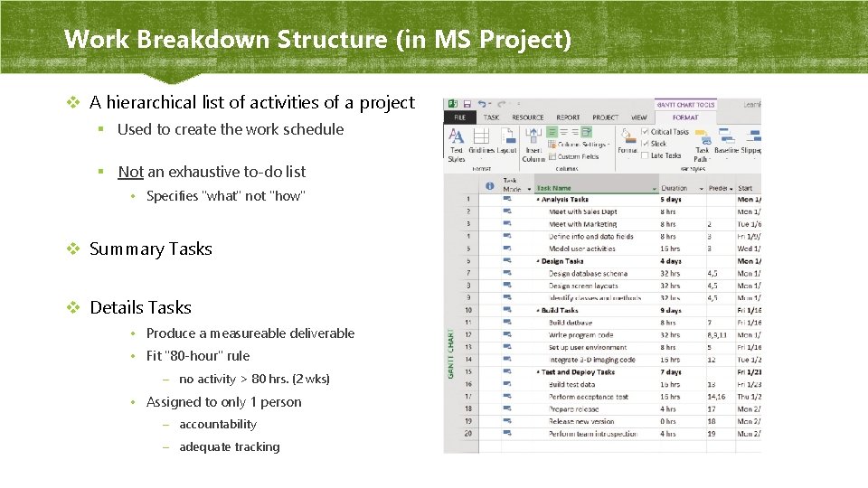Open the Task Mode column dropdown arrow
This screenshot has width=868, height=488.
(529, 189)
